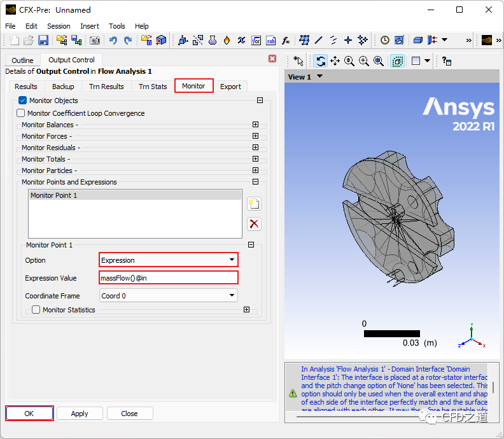The image size is (504, 439).
Task: Click the Close button at the bottom
Action: click(x=130, y=414)
